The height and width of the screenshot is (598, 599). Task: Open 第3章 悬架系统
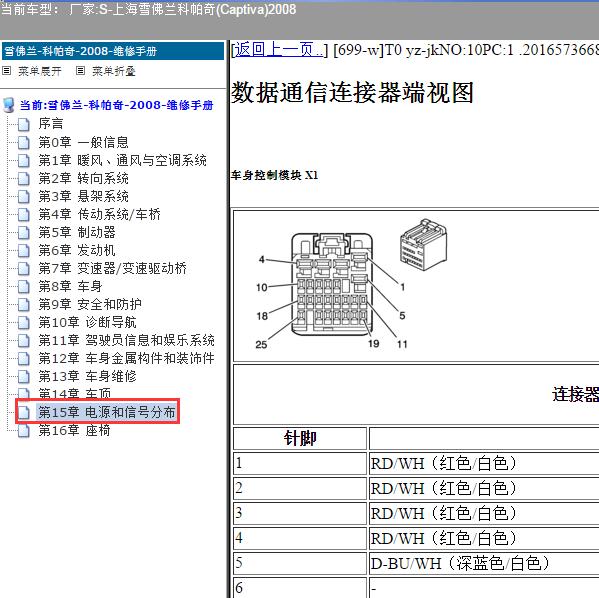pos(83,196)
